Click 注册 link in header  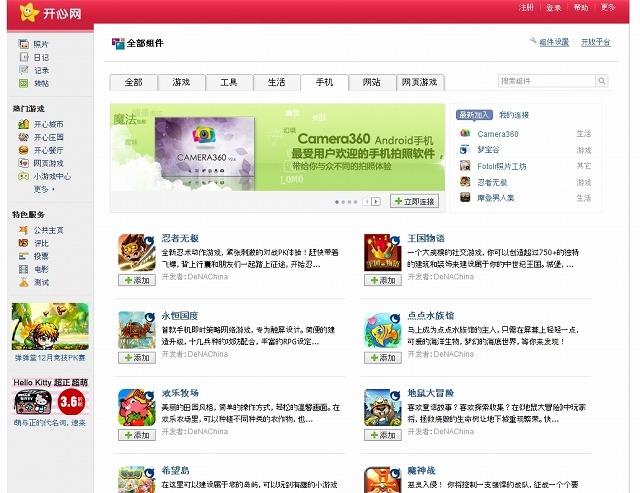click(x=526, y=7)
